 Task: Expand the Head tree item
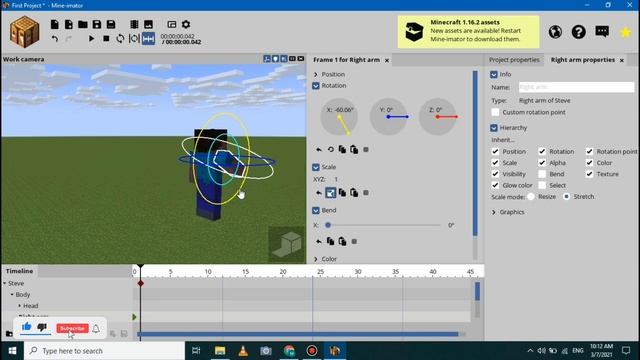tap(19, 306)
